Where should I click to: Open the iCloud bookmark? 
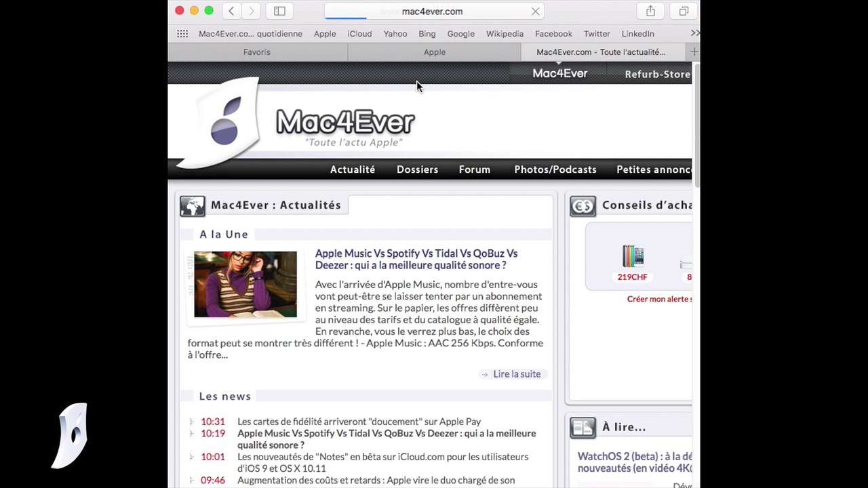(359, 34)
